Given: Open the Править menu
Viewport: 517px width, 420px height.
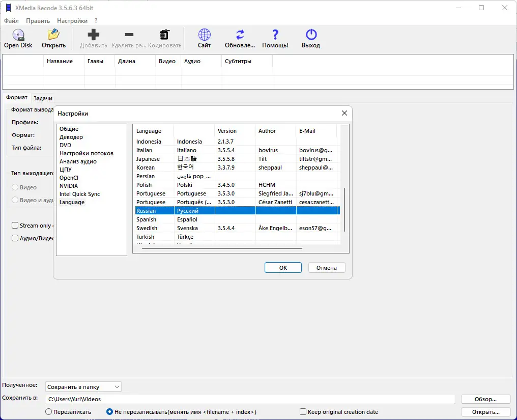Looking at the screenshot, I should point(38,21).
